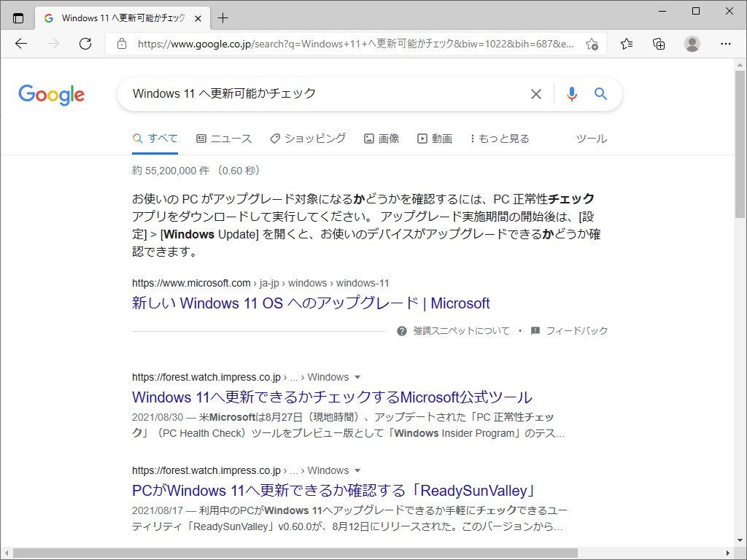Click the magnifying glass search icon
The image size is (747, 560).
click(x=600, y=93)
